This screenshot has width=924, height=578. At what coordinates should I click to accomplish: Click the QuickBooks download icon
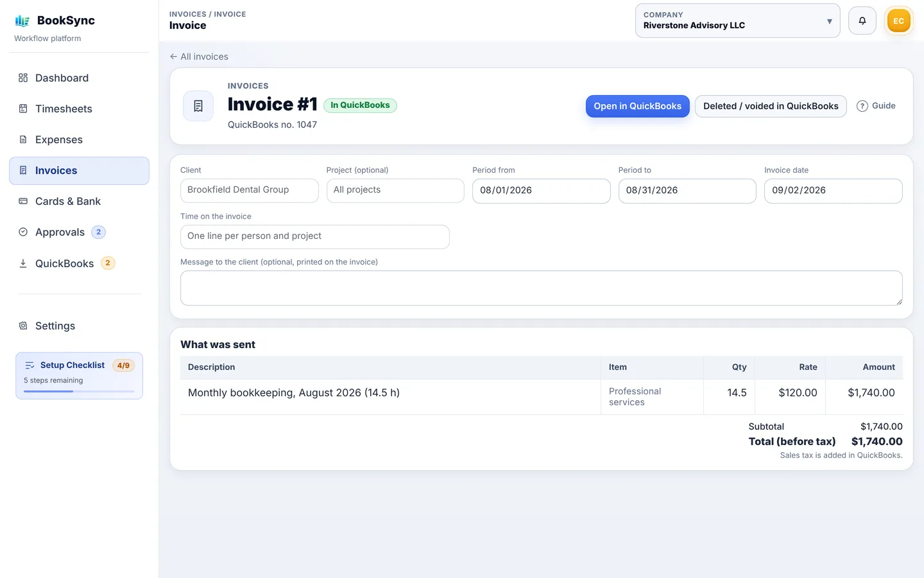click(23, 263)
